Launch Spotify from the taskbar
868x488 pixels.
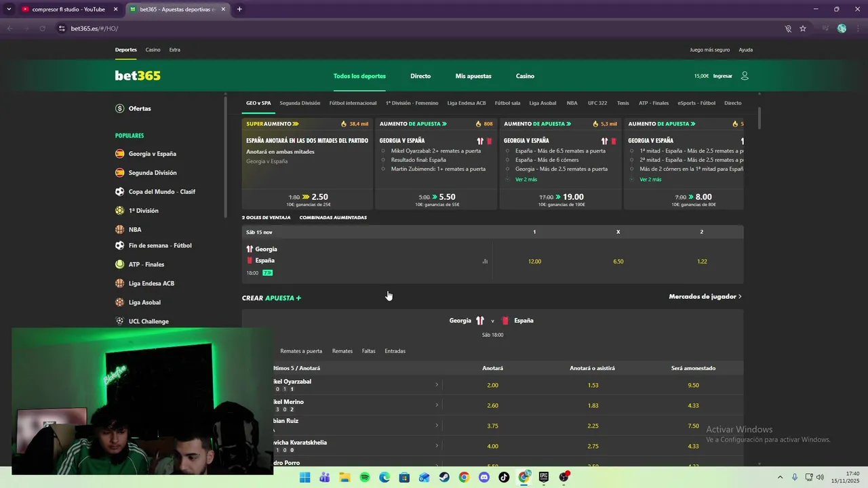click(365, 477)
